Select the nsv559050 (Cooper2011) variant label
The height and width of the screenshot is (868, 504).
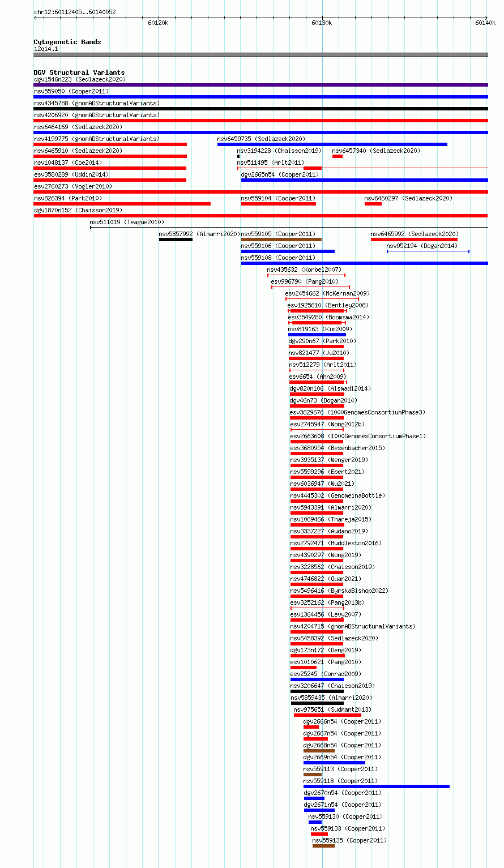click(71, 91)
